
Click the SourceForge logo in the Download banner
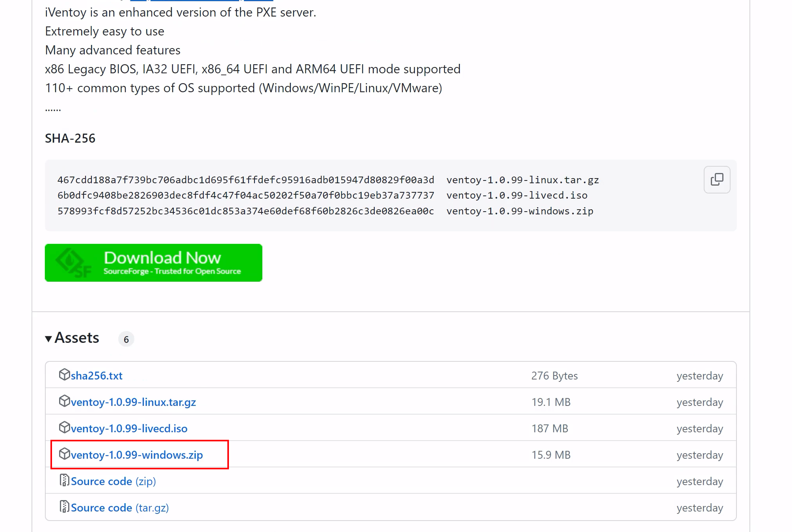tap(73, 263)
